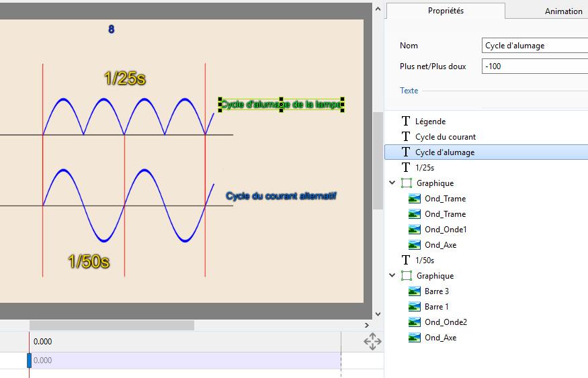Click text icon beside 1/25s in list
Image resolution: width=588 pixels, height=378 pixels.
406,167
